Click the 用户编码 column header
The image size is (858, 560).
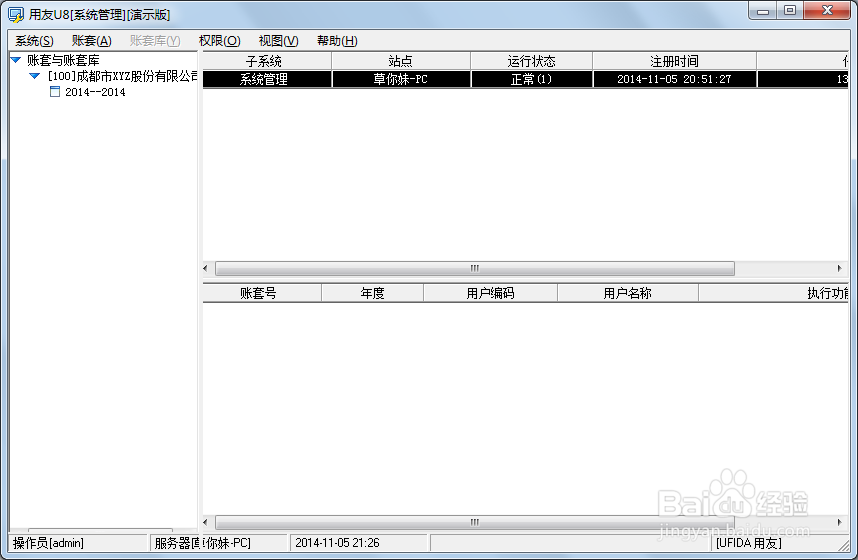[490, 293]
